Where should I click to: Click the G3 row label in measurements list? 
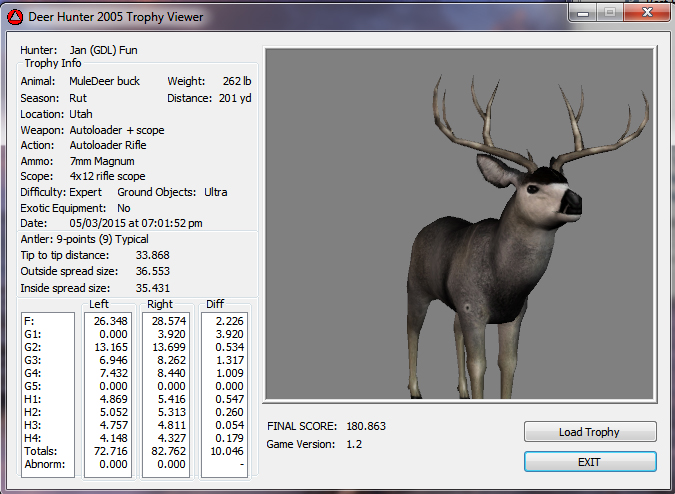[x=30, y=358]
